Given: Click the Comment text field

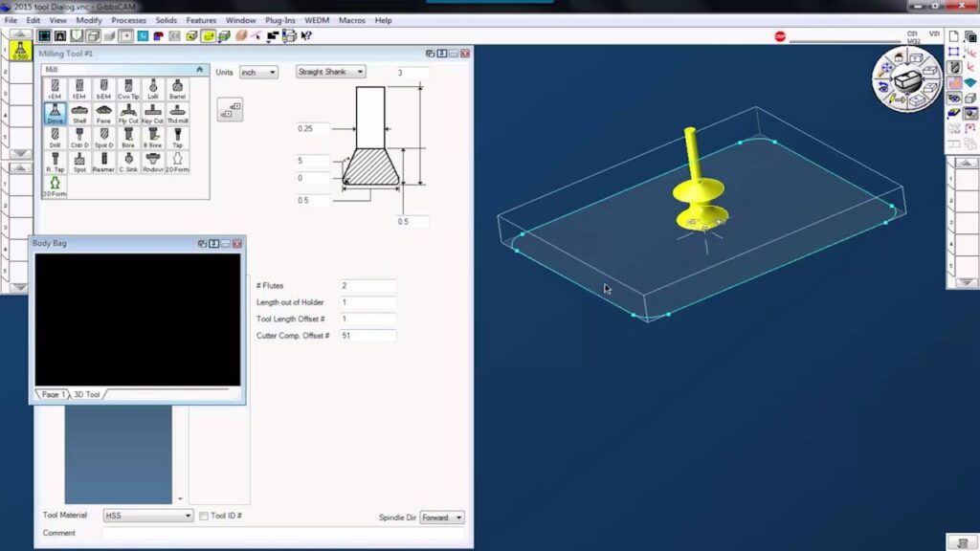Looking at the screenshot, I should (283, 534).
